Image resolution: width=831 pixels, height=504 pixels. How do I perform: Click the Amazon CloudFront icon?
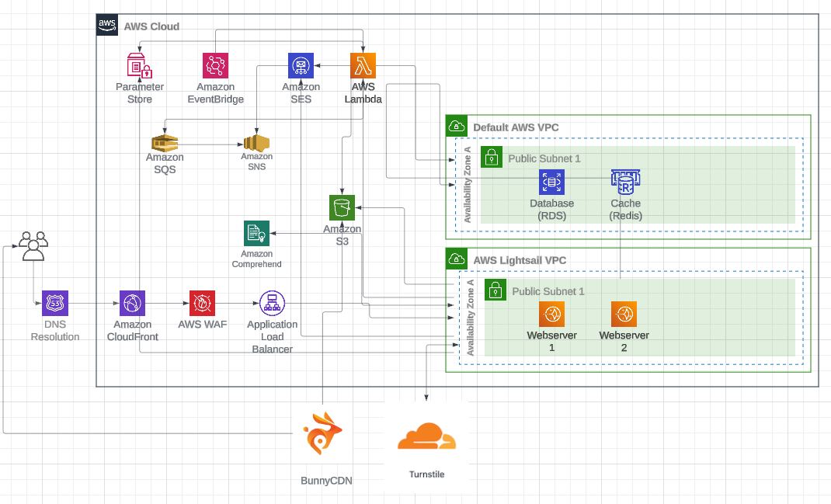tap(132, 304)
